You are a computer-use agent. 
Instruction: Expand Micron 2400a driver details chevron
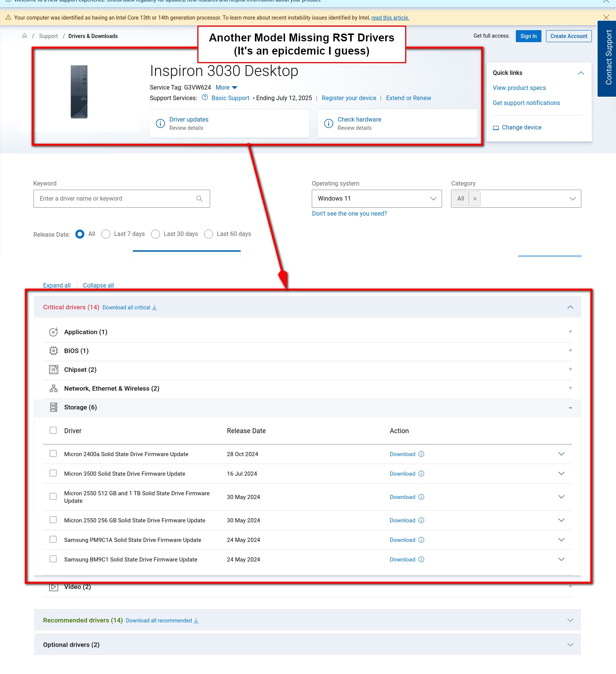pos(561,454)
